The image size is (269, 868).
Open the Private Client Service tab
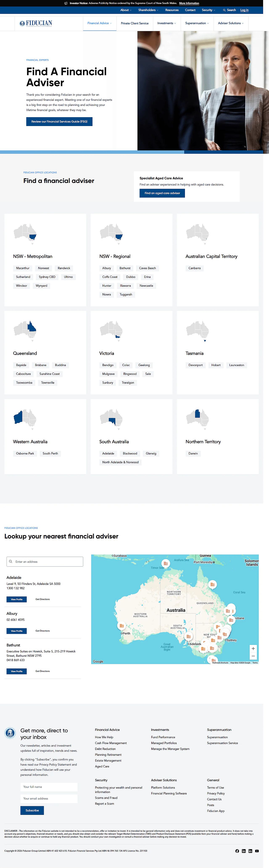pyautogui.click(x=134, y=23)
